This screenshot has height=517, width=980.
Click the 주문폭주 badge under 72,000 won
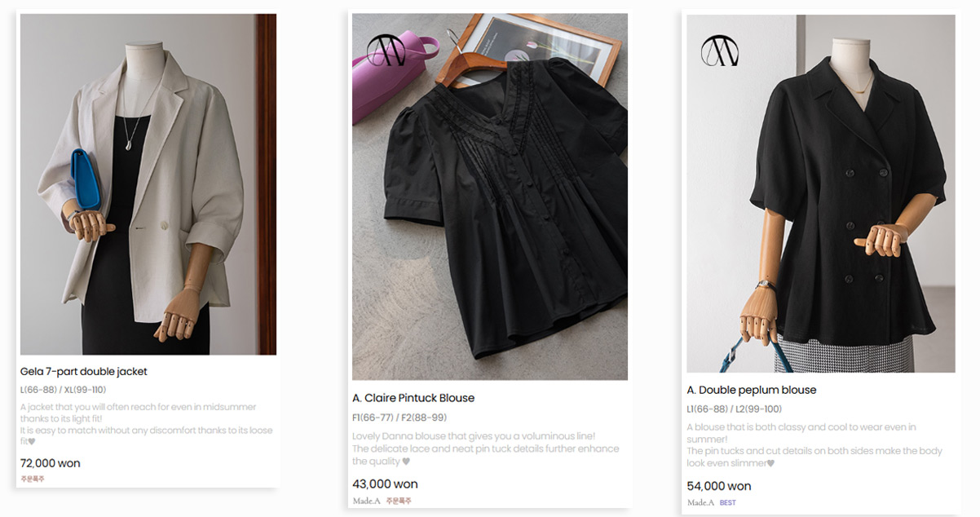pyautogui.click(x=33, y=479)
